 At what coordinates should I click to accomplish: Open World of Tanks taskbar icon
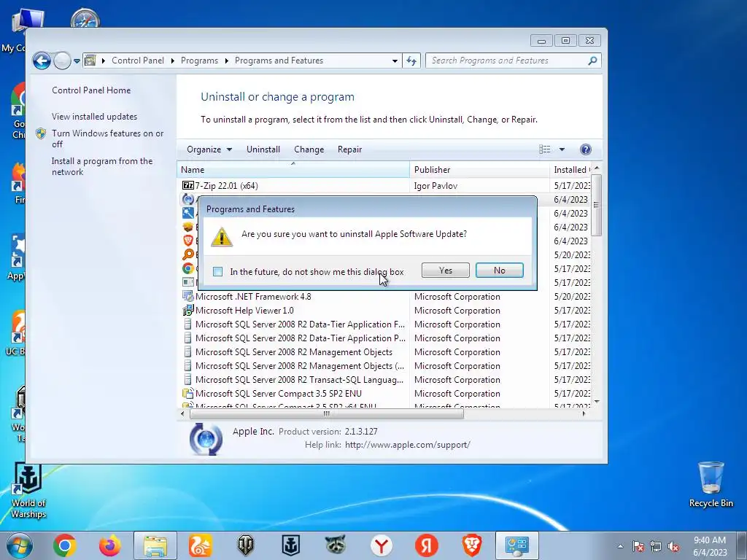pos(246,545)
